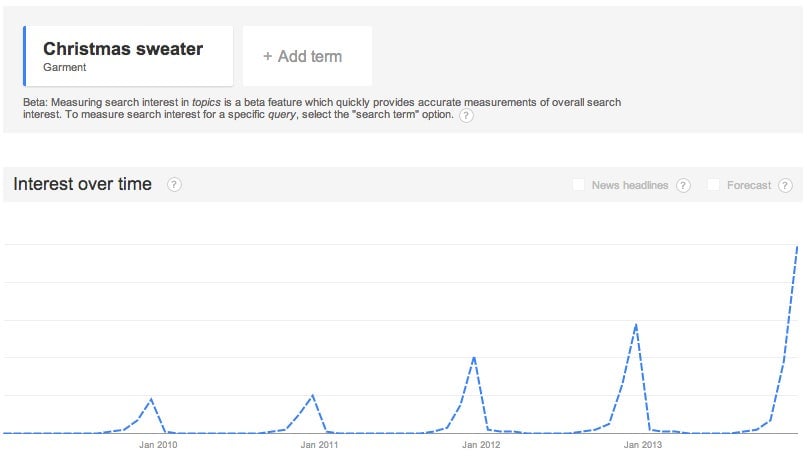
Task: Click help icon next to Interest over time
Action: (174, 185)
